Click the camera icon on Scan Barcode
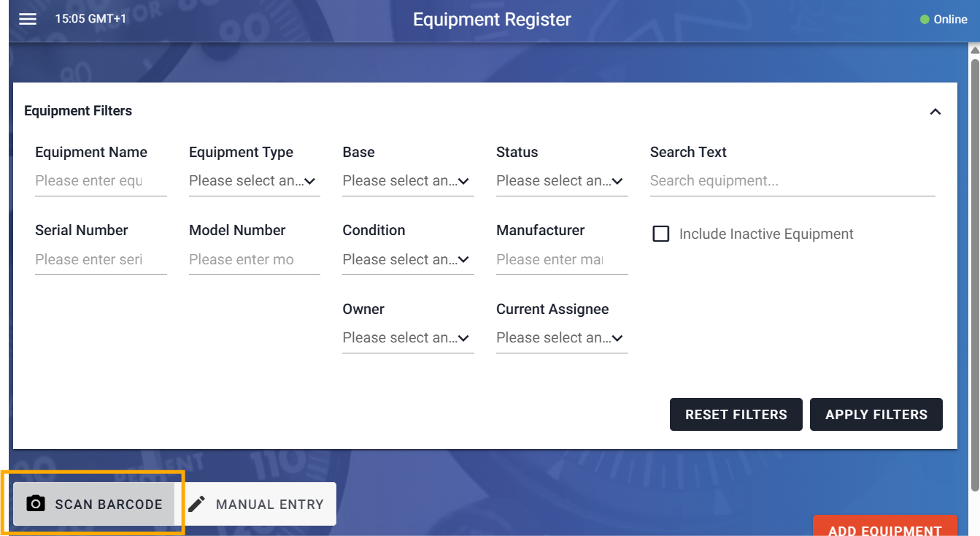980x536 pixels. point(35,504)
